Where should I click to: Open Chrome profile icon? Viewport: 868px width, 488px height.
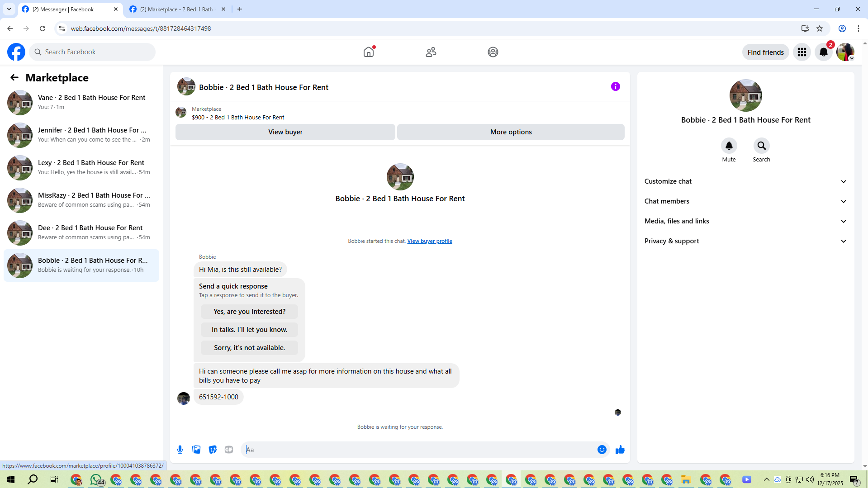point(842,28)
